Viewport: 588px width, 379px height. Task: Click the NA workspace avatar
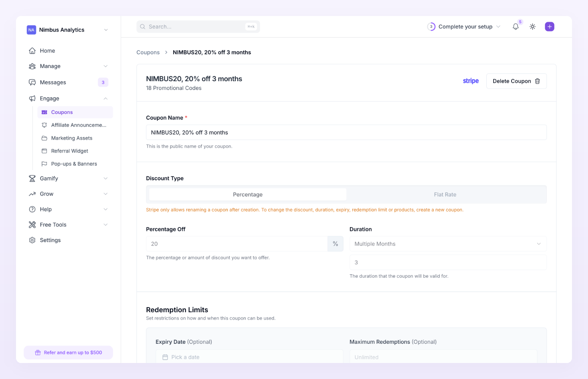(x=31, y=30)
